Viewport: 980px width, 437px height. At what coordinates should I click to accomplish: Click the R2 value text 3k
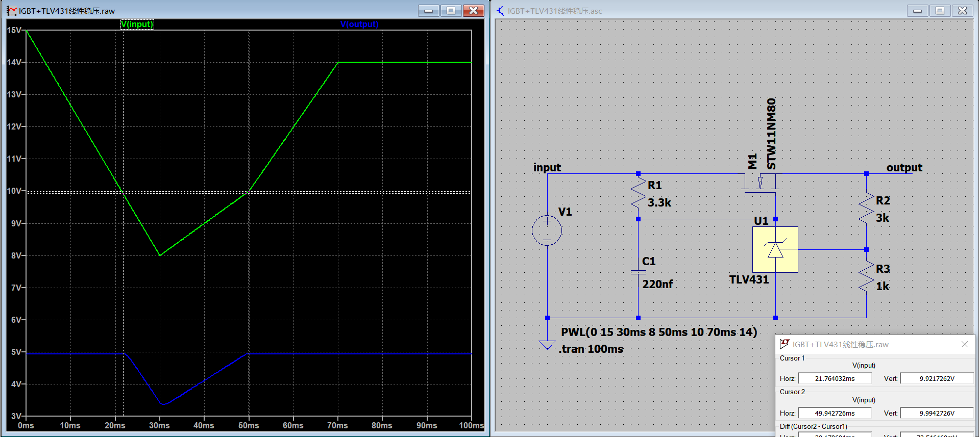tap(883, 218)
